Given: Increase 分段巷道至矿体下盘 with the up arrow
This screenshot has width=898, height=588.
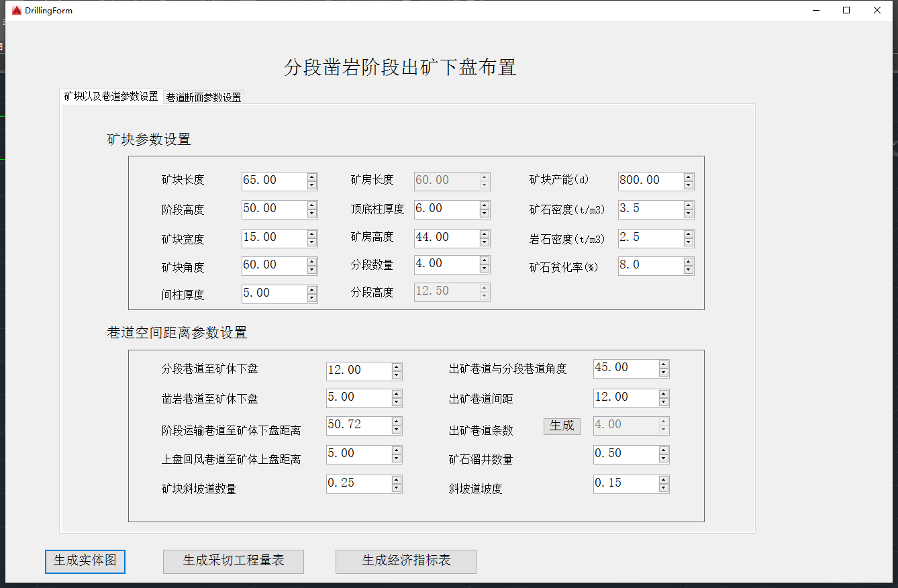Looking at the screenshot, I should (x=397, y=367).
